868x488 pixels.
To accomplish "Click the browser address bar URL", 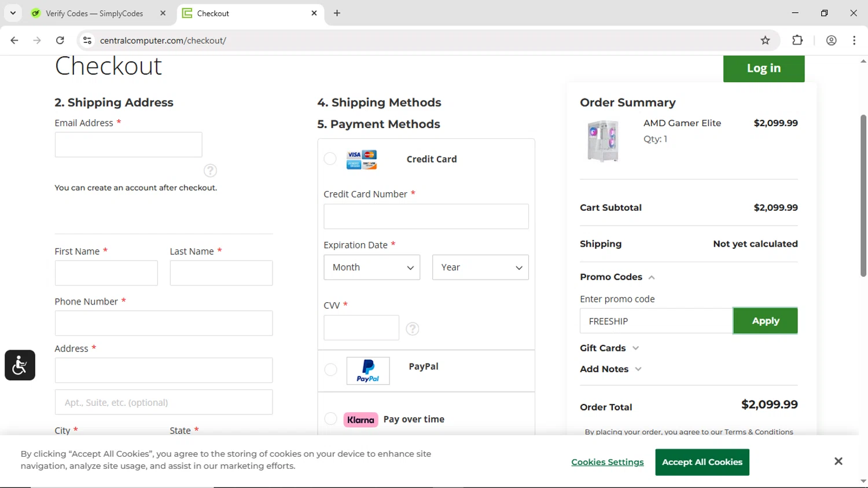I will pyautogui.click(x=163, y=41).
